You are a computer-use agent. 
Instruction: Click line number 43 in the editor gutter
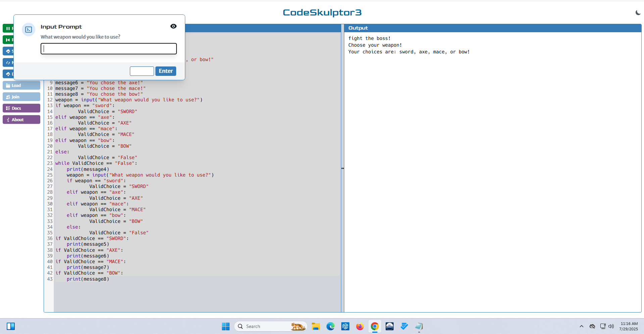[x=50, y=279]
